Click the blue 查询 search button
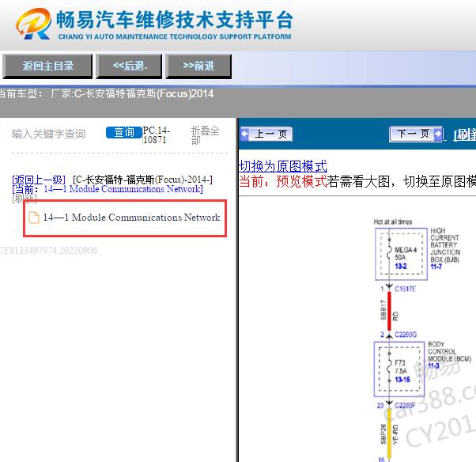The image size is (476, 462). [x=124, y=132]
